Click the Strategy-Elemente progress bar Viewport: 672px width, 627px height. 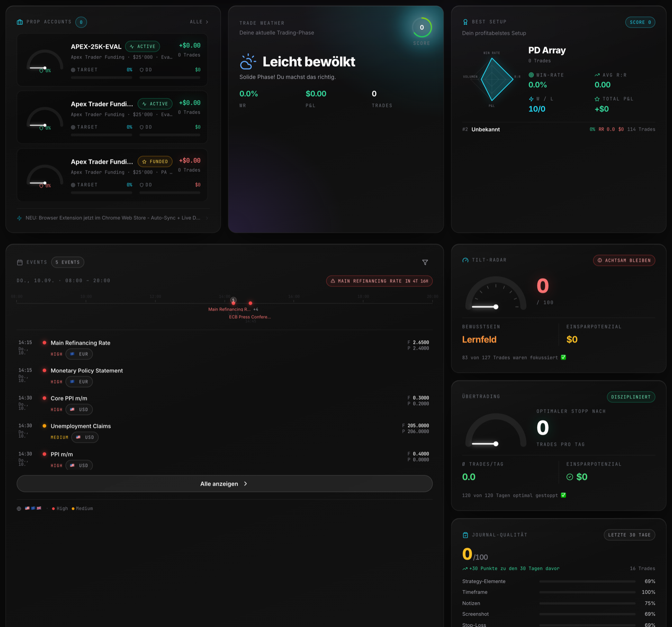(x=587, y=582)
